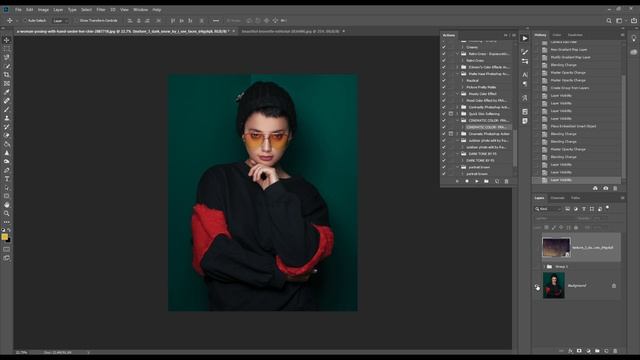640x360 pixels.
Task: Click the delete trash icon in Actions panel
Action: pyautogui.click(x=507, y=181)
